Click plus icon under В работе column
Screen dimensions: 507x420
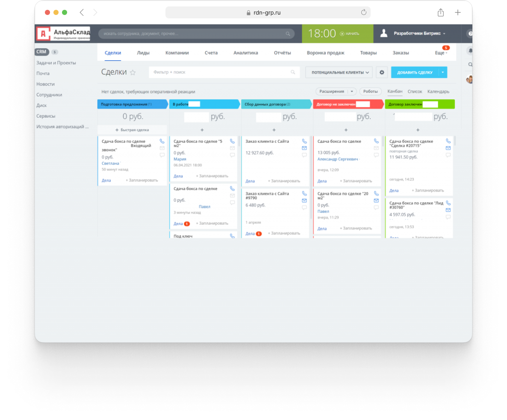tap(202, 130)
